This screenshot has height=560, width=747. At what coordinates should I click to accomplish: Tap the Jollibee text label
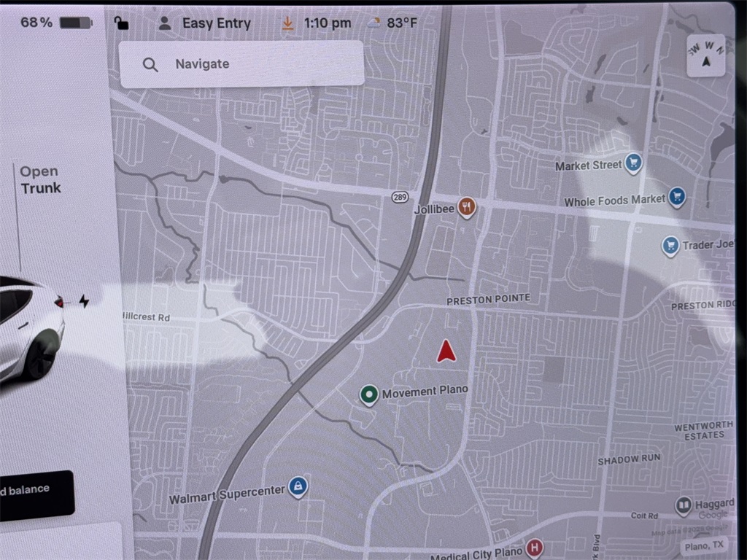click(434, 209)
